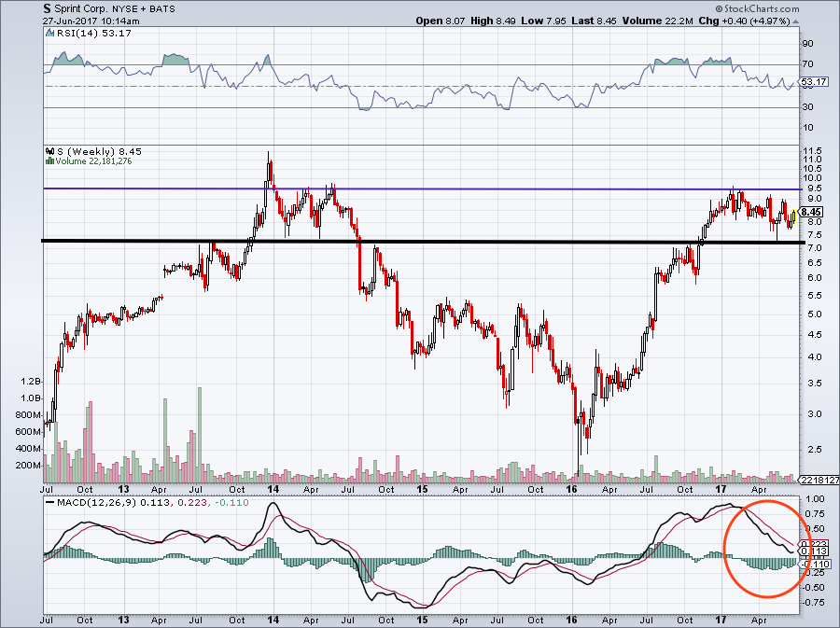Click the 1.2B volume axis label

point(31,382)
